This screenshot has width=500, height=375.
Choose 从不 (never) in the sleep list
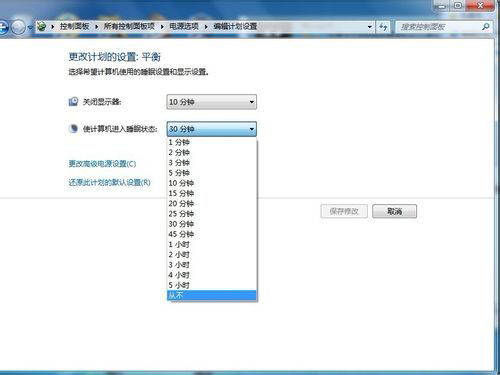[212, 295]
